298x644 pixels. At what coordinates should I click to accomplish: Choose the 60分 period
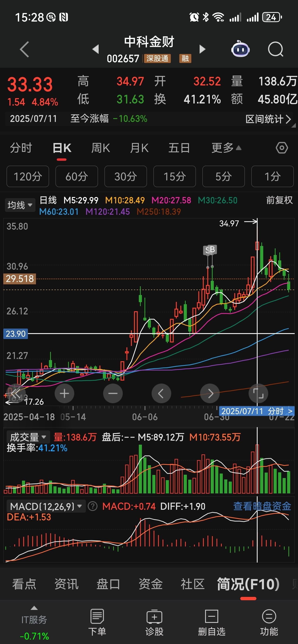click(x=77, y=176)
